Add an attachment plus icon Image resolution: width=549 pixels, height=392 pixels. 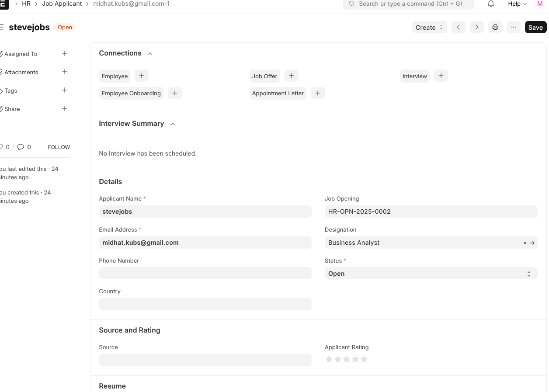pyautogui.click(x=65, y=72)
